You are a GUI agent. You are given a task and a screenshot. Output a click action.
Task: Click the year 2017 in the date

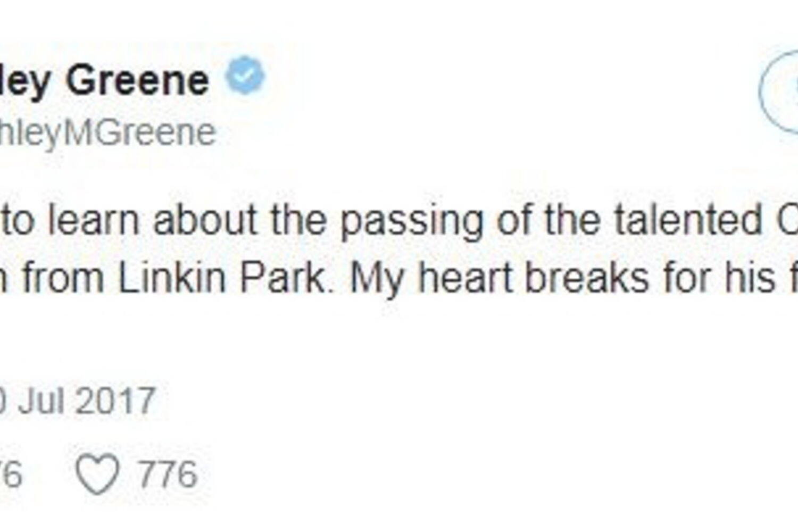tap(115, 401)
